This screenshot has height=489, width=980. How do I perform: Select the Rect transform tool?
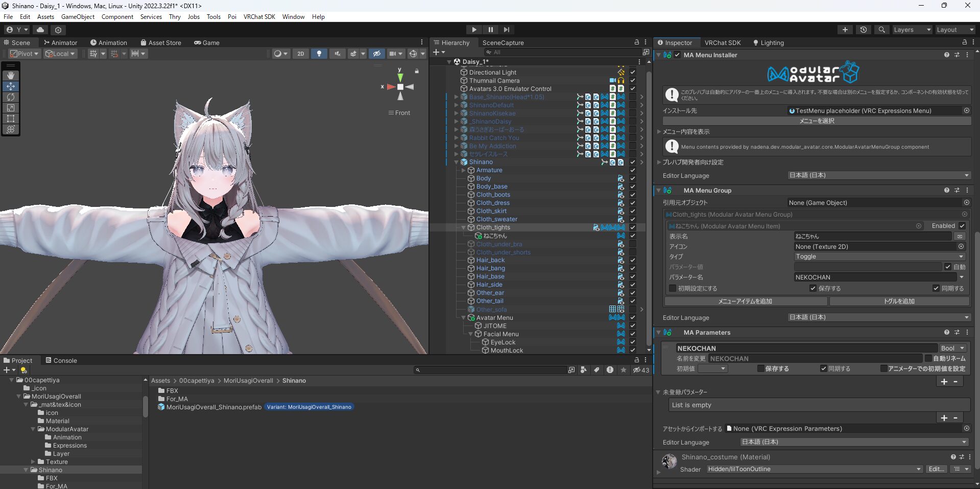pos(11,119)
